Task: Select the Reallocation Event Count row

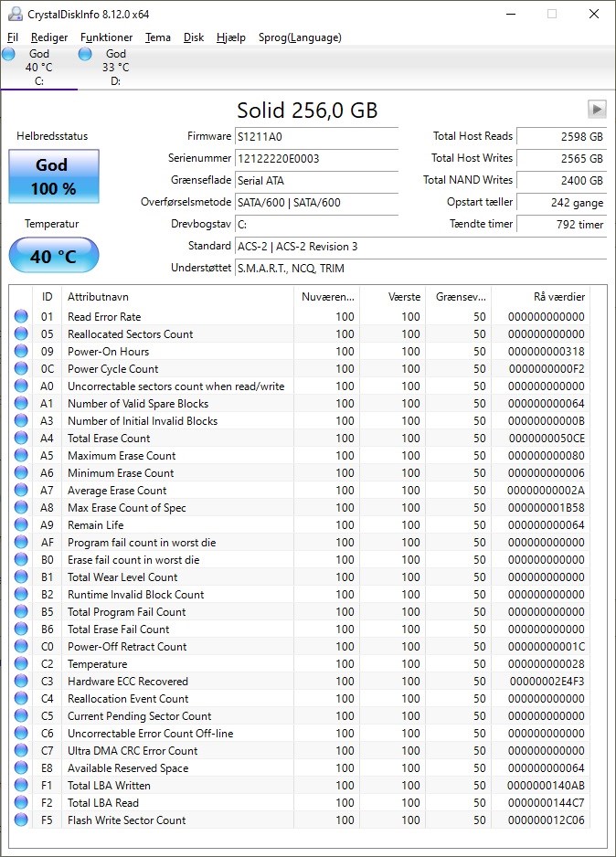Action: point(300,699)
